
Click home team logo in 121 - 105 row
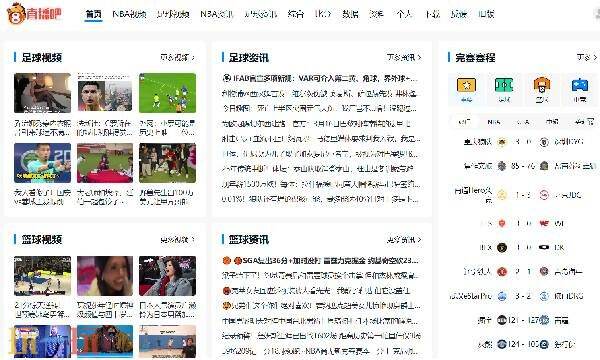[x=502, y=344]
